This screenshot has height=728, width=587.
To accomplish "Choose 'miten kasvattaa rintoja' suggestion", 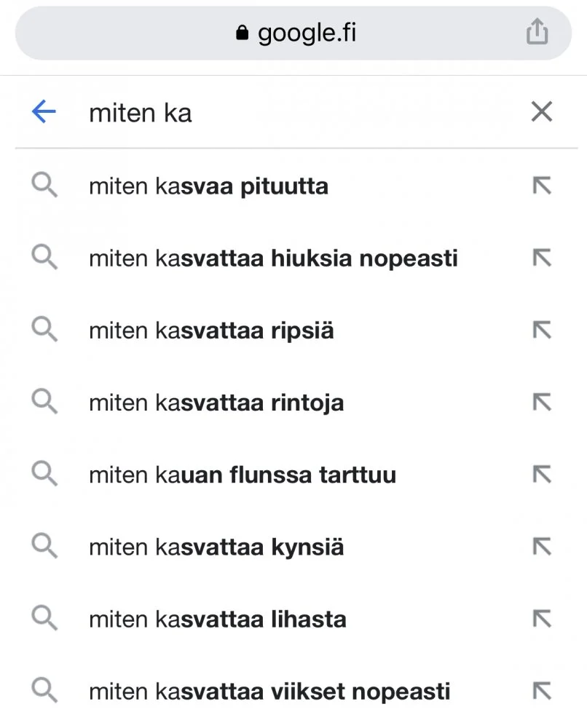I will 216,403.
